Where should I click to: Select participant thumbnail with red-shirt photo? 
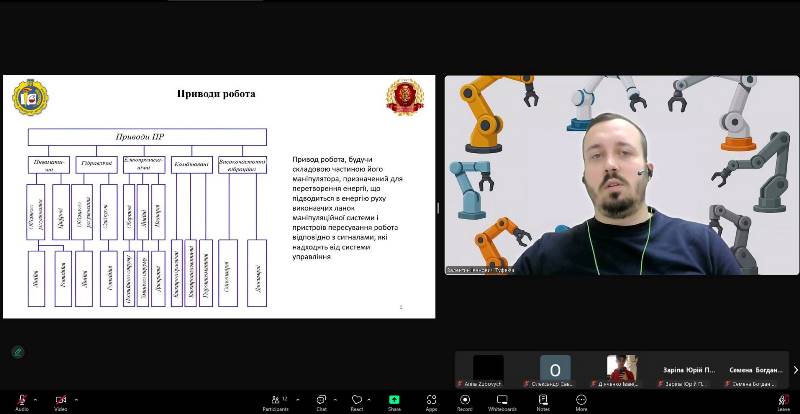click(622, 370)
